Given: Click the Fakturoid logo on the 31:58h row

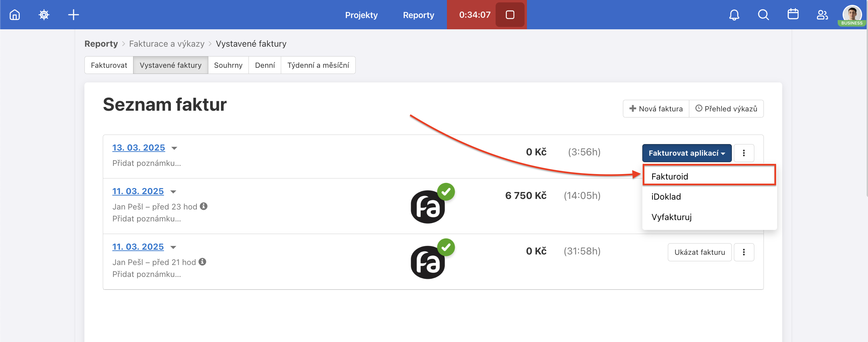Looking at the screenshot, I should coord(429,262).
